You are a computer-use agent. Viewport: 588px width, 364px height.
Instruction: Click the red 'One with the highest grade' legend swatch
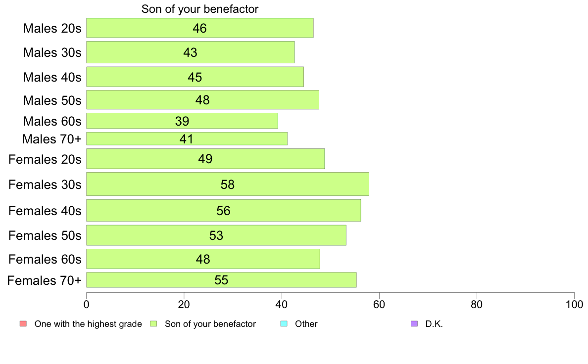23,323
